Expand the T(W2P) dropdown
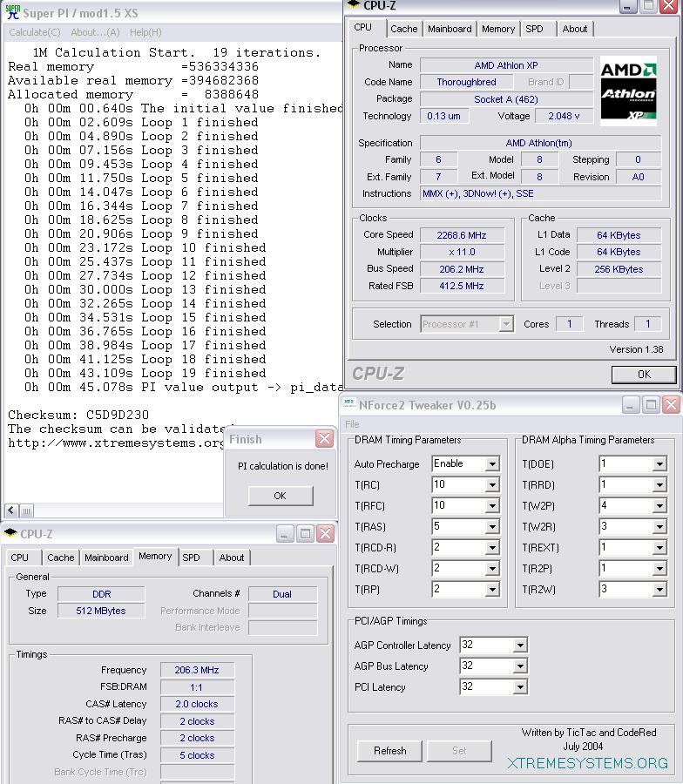Screen dimensions: 683x784 (659, 506)
